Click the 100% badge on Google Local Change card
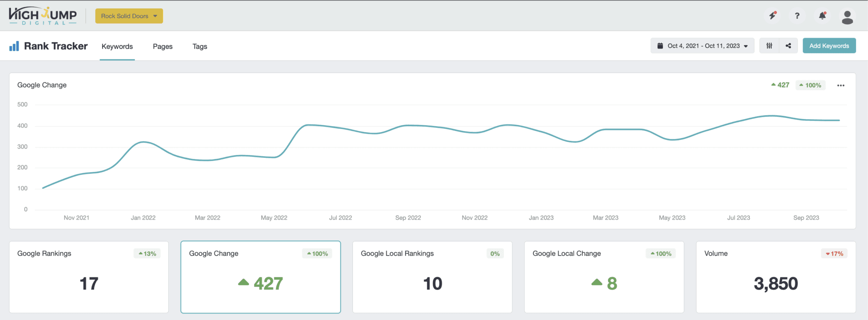 click(x=661, y=254)
